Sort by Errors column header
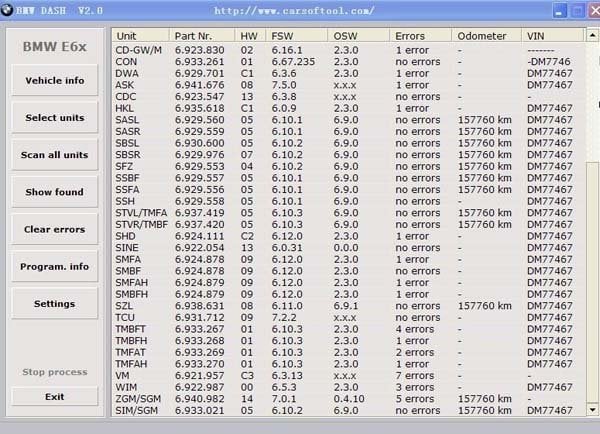This screenshot has height=434, width=600. (x=421, y=36)
